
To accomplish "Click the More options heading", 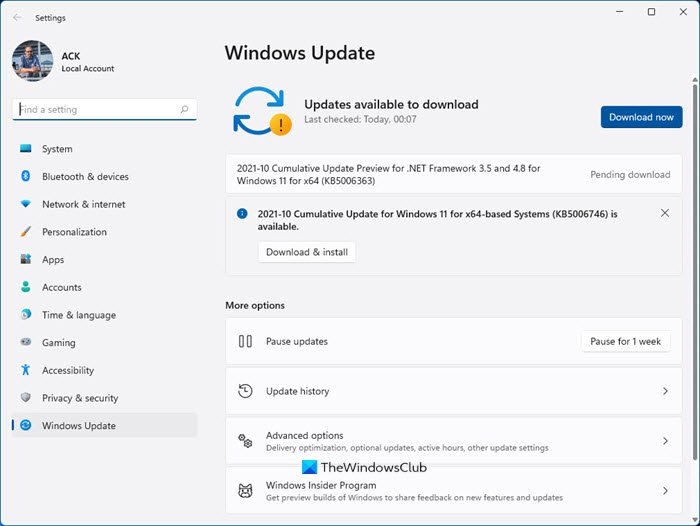I will pos(255,305).
